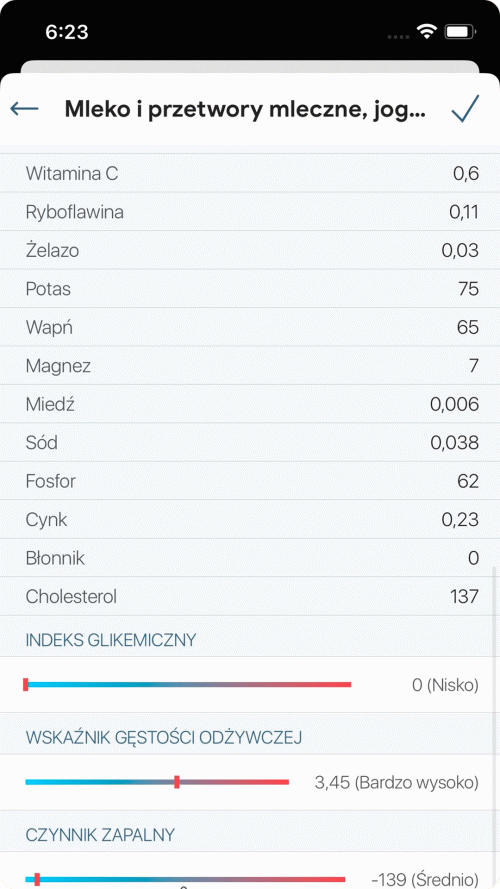This screenshot has height=889, width=500.
Task: Tap the battery status icon
Action: pyautogui.click(x=460, y=32)
